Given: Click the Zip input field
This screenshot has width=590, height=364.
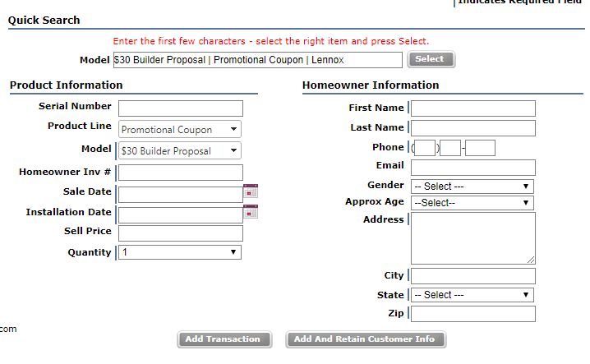Looking at the screenshot, I should [x=473, y=314].
